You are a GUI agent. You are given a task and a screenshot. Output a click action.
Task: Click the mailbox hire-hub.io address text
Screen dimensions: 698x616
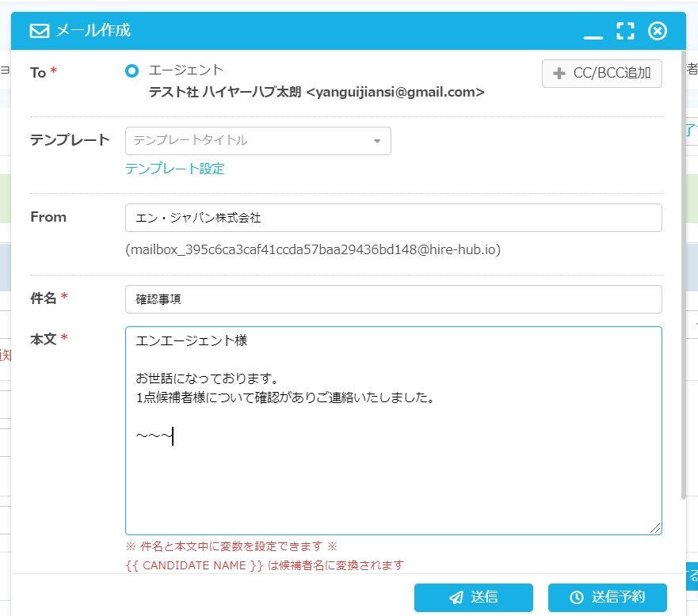click(312, 249)
